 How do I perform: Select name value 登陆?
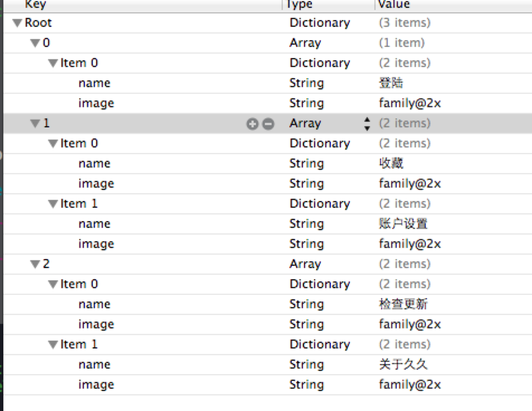[391, 83]
